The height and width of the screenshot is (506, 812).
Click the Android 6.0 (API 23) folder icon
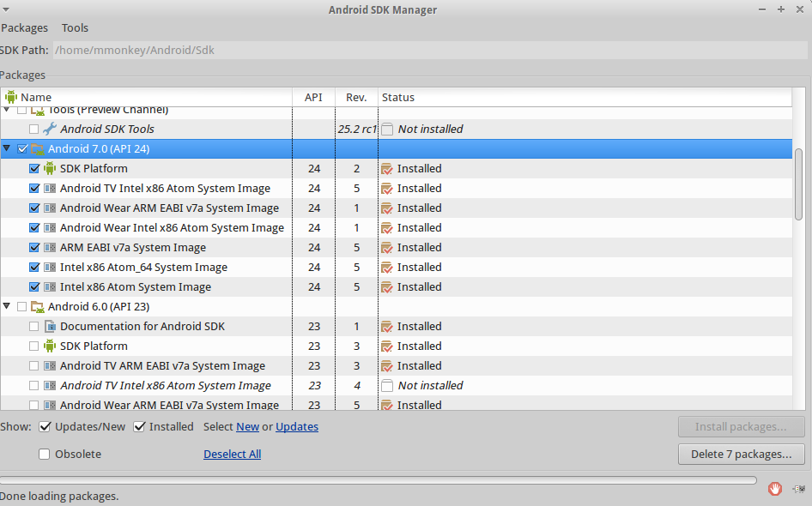coord(37,307)
